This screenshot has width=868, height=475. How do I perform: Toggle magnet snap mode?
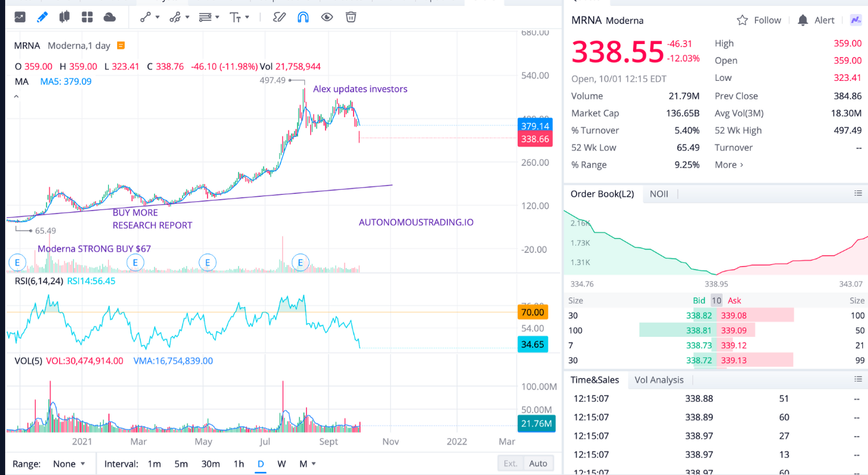click(x=303, y=17)
